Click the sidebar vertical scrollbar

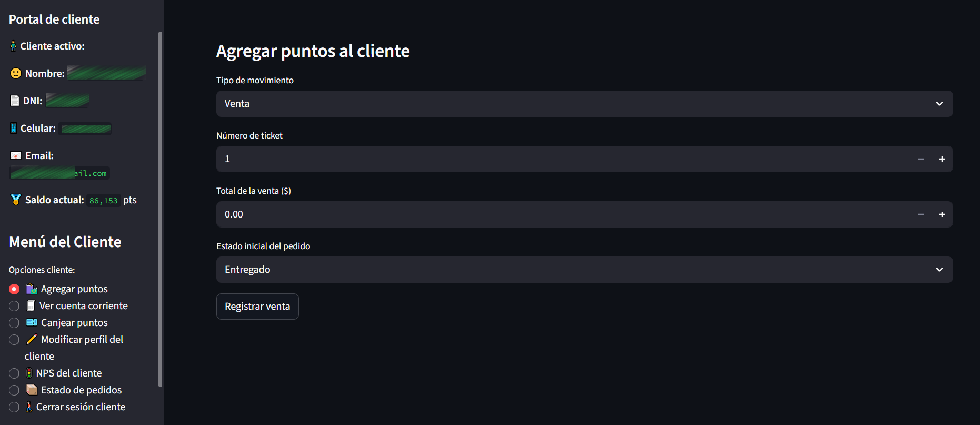(160, 211)
